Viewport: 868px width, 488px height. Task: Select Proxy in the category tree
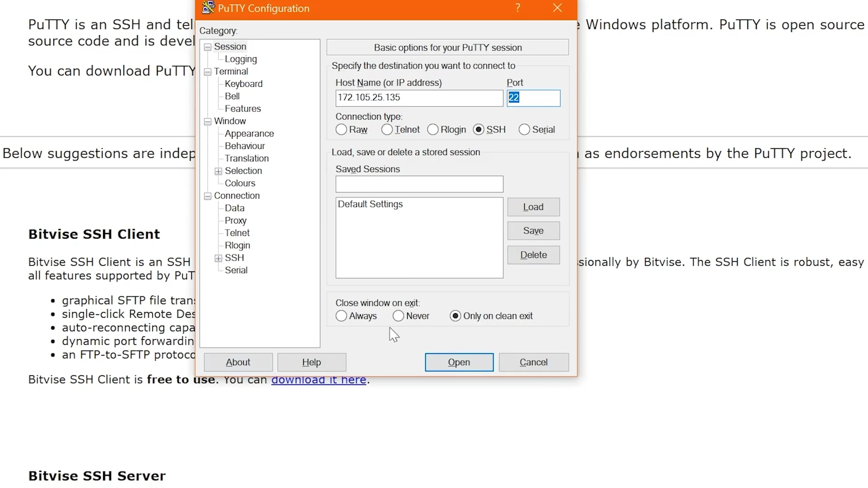(x=236, y=221)
